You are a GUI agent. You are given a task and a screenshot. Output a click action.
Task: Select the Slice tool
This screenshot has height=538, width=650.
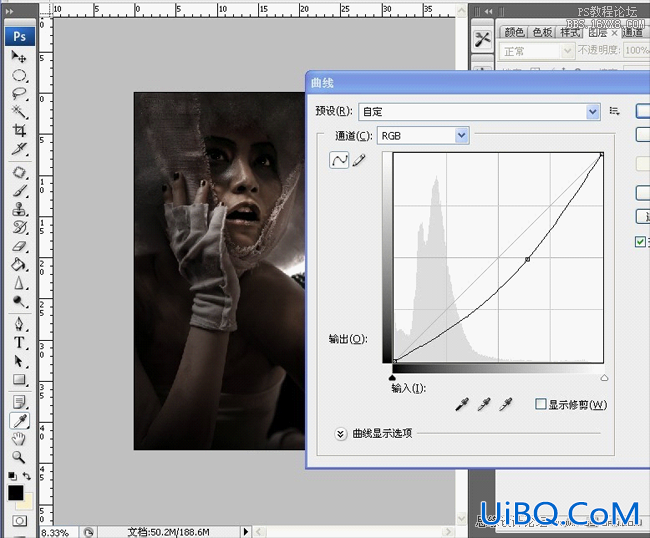click(19, 148)
